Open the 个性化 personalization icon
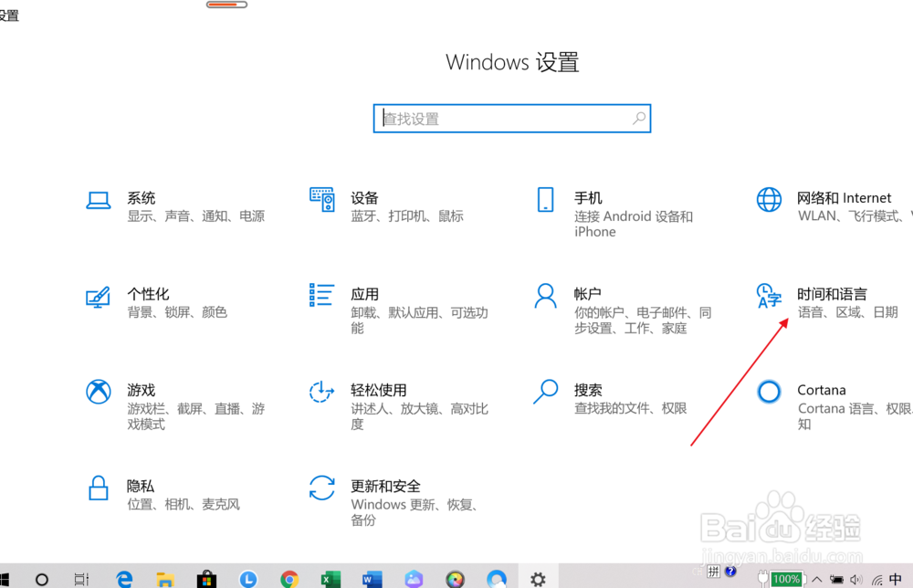Viewport: 913px width, 588px height. [98, 297]
